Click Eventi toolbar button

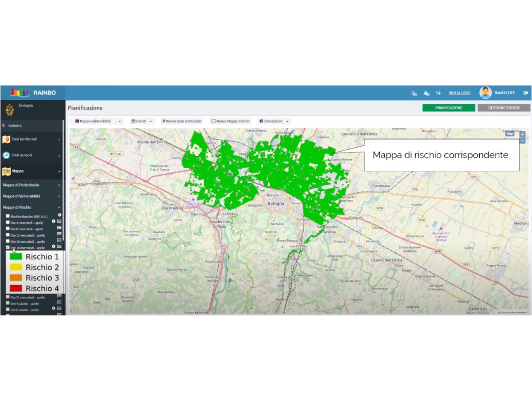[139, 121]
